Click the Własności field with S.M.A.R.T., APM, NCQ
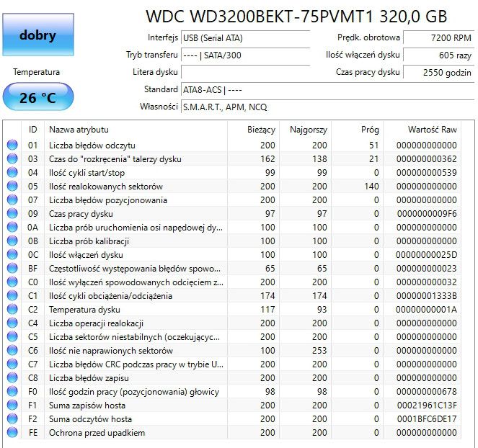478x448 pixels. [328, 107]
